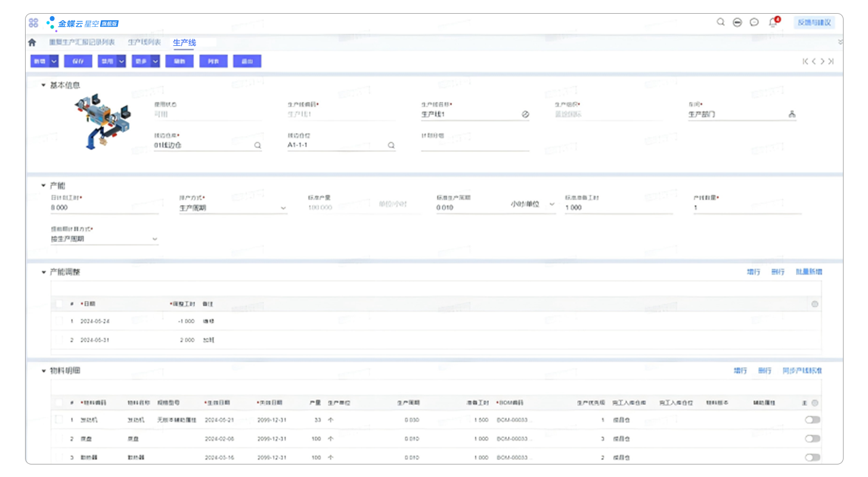
Task: Open the 按生产周期 calculation method dropdown
Action: pos(155,239)
